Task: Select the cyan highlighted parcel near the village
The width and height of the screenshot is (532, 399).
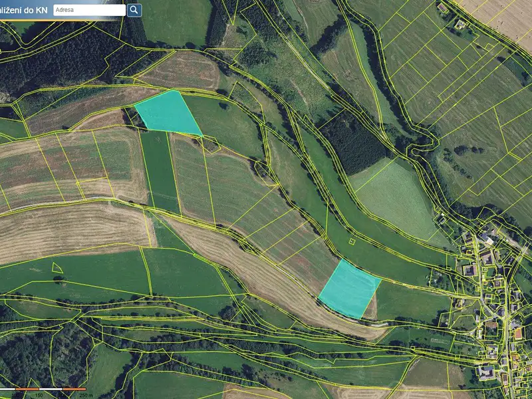Action: [350, 289]
